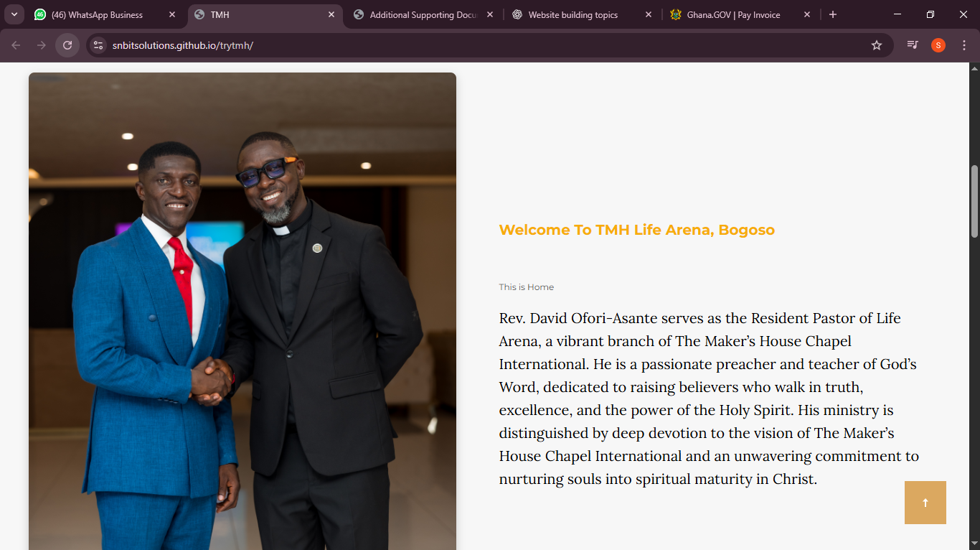Click the browser back arrow

click(16, 45)
